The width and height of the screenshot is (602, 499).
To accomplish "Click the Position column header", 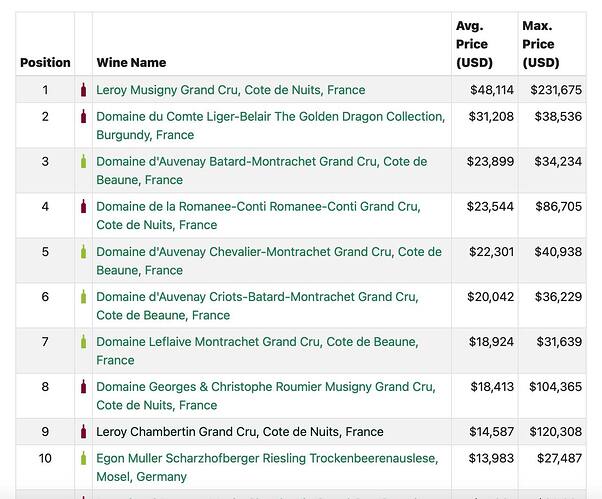I will coord(45,62).
